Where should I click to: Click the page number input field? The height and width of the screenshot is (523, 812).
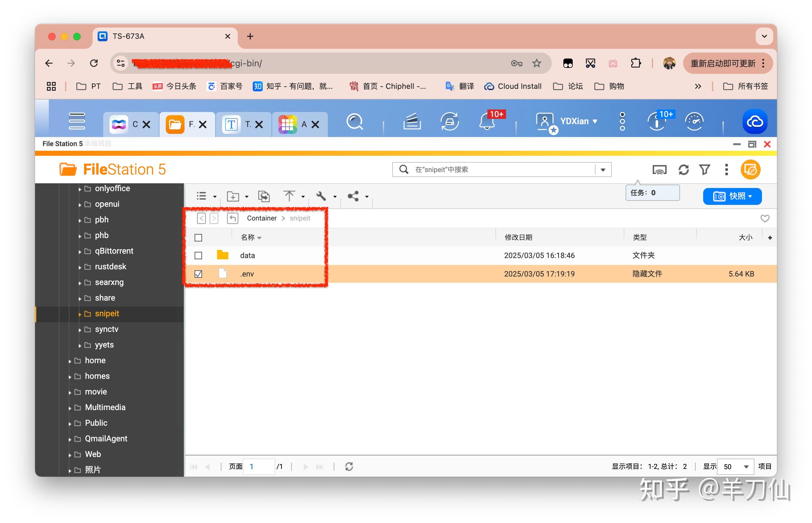(259, 466)
